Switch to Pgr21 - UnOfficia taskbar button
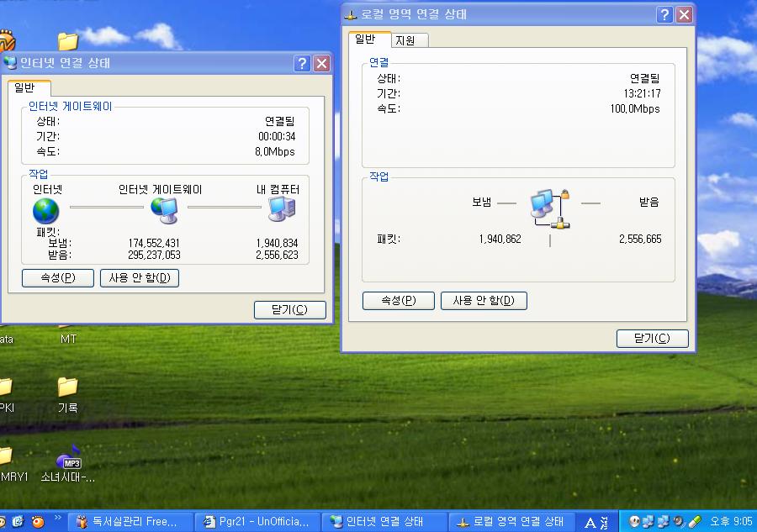The width and height of the screenshot is (757, 532). coord(257,521)
